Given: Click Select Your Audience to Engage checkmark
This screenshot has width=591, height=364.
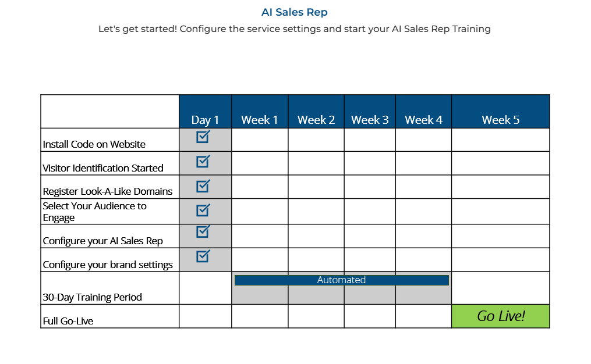Looking at the screenshot, I should click(203, 210).
